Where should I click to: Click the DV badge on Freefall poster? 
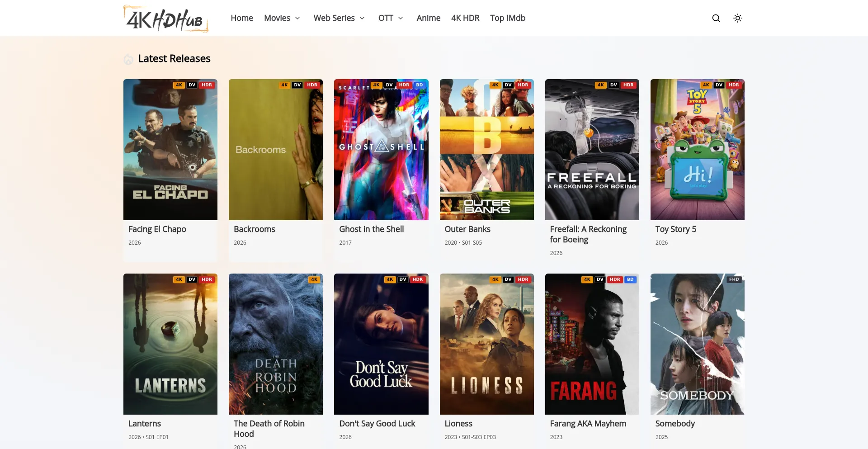click(613, 85)
